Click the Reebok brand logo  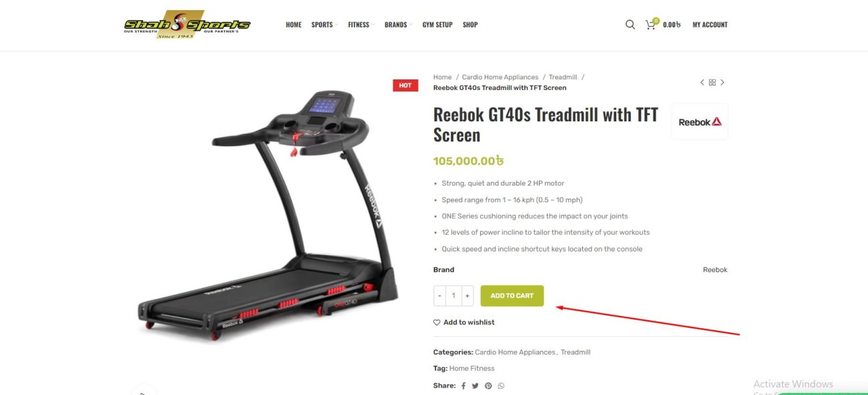tap(700, 121)
